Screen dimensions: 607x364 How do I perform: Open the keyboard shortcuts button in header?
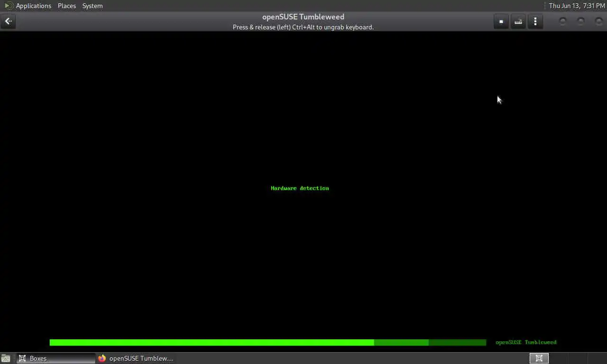click(x=518, y=21)
